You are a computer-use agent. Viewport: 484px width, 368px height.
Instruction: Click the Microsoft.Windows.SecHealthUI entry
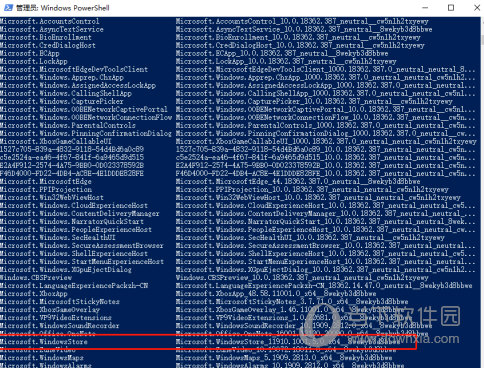point(58,238)
